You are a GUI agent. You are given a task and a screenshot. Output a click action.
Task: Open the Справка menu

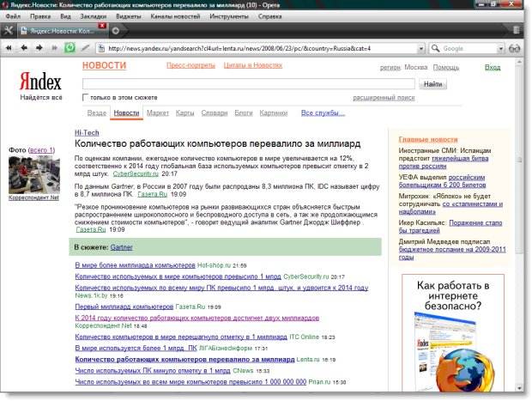point(269,16)
